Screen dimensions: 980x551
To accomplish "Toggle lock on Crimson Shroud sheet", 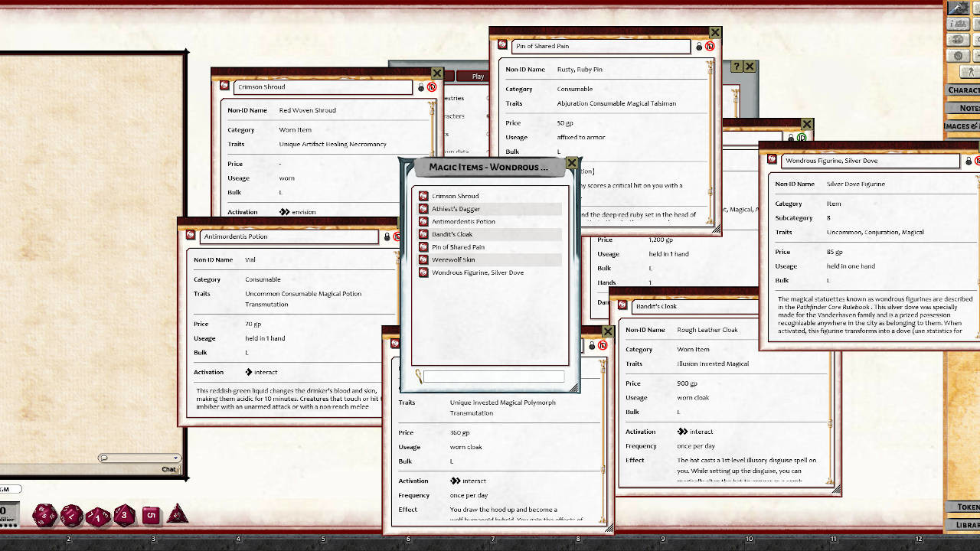I will click(420, 87).
